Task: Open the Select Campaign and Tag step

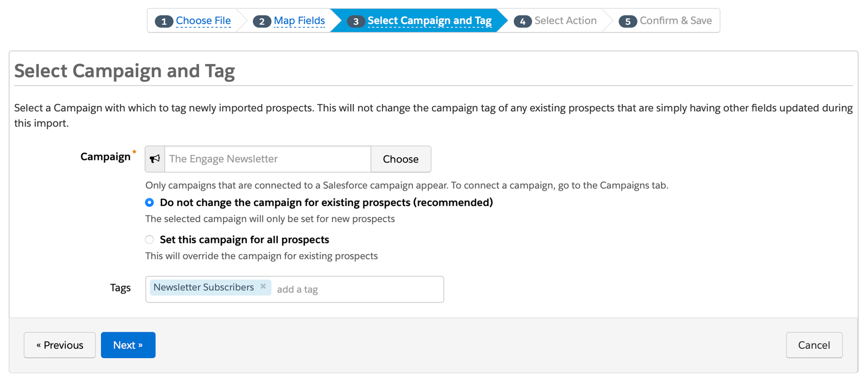Action: point(429,21)
